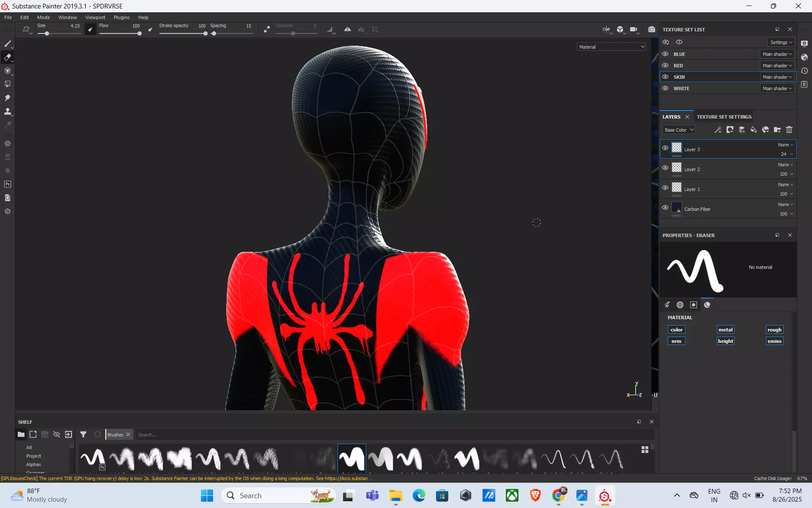Viewport: 812px width, 508px height.
Task: Select the Material picker eyedropper
Action: click(x=8, y=125)
